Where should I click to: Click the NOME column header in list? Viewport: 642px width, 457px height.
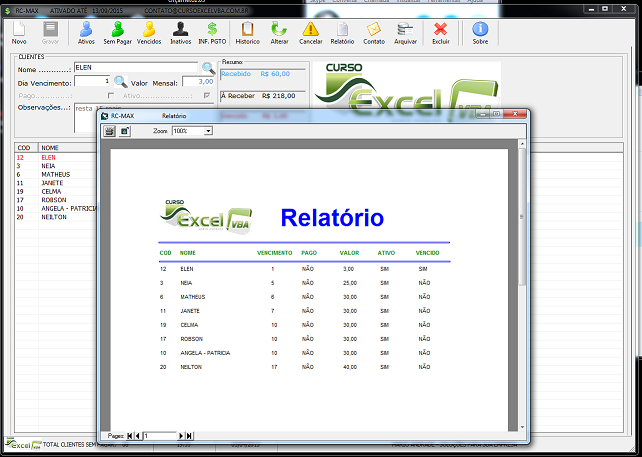(68, 147)
